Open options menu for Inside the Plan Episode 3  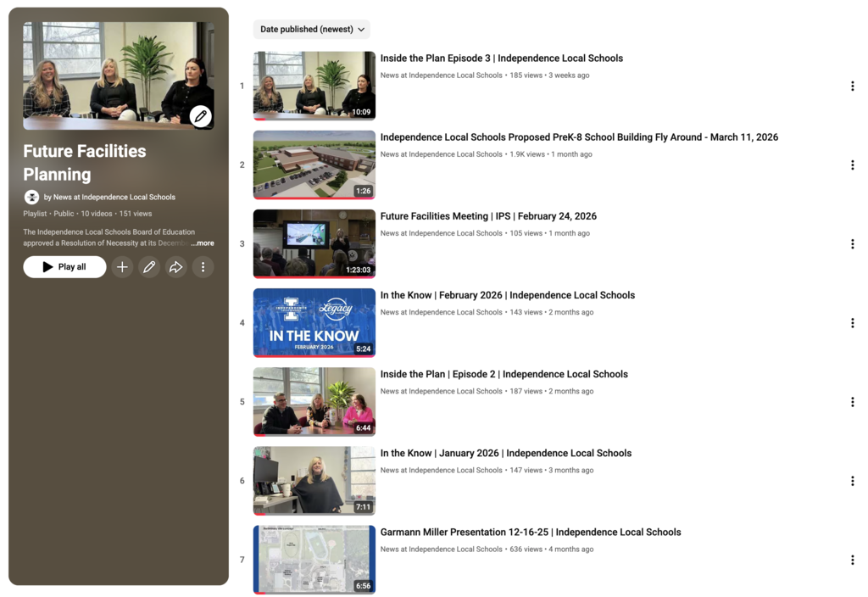click(x=852, y=86)
